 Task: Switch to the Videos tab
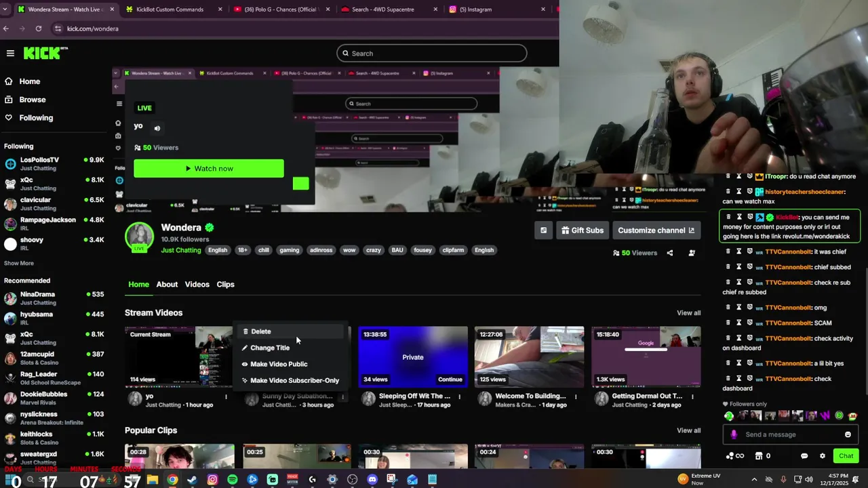pyautogui.click(x=197, y=285)
